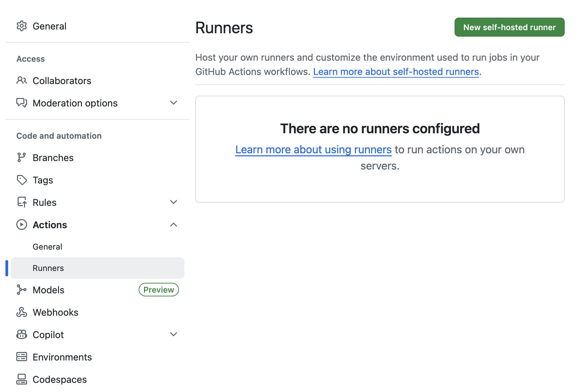Open the General page under Actions
Viewport: 581px width, 392px height.
(47, 247)
